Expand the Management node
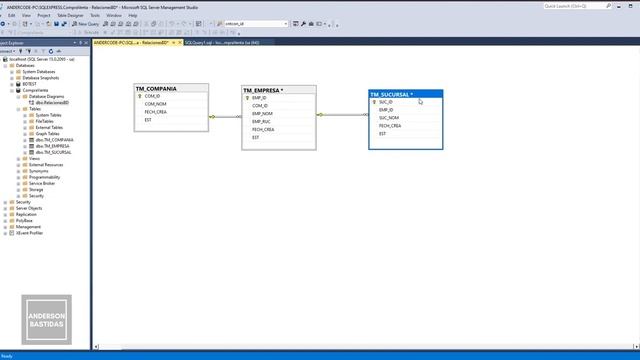The width and height of the screenshot is (640, 360). (5, 227)
